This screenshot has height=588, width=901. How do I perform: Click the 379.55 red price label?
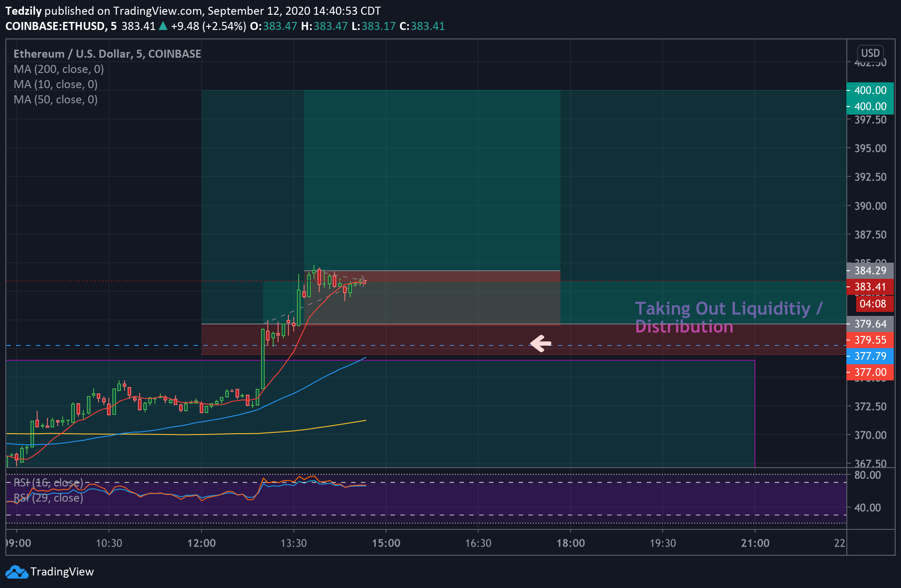click(x=870, y=340)
